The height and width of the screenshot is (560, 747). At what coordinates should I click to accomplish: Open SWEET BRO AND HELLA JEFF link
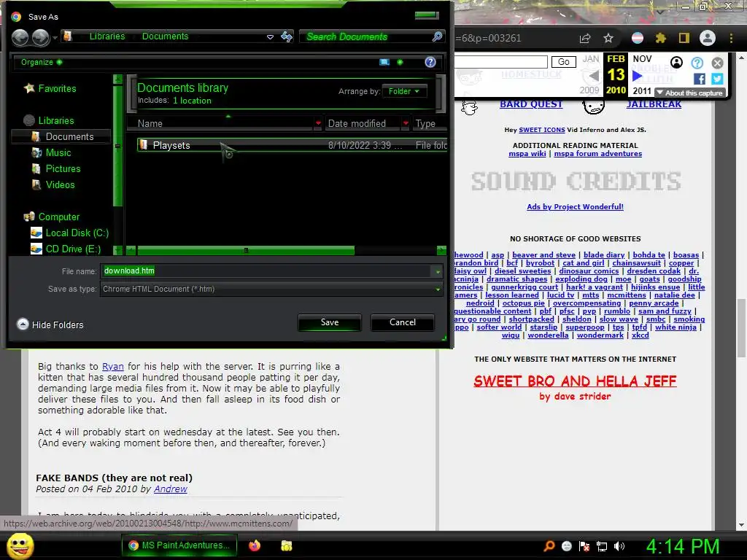pyautogui.click(x=575, y=381)
